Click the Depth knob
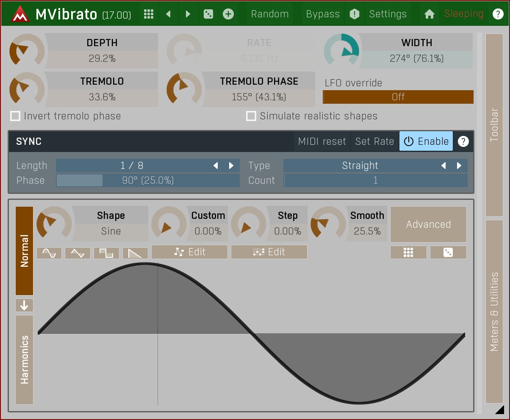 [x=27, y=50]
